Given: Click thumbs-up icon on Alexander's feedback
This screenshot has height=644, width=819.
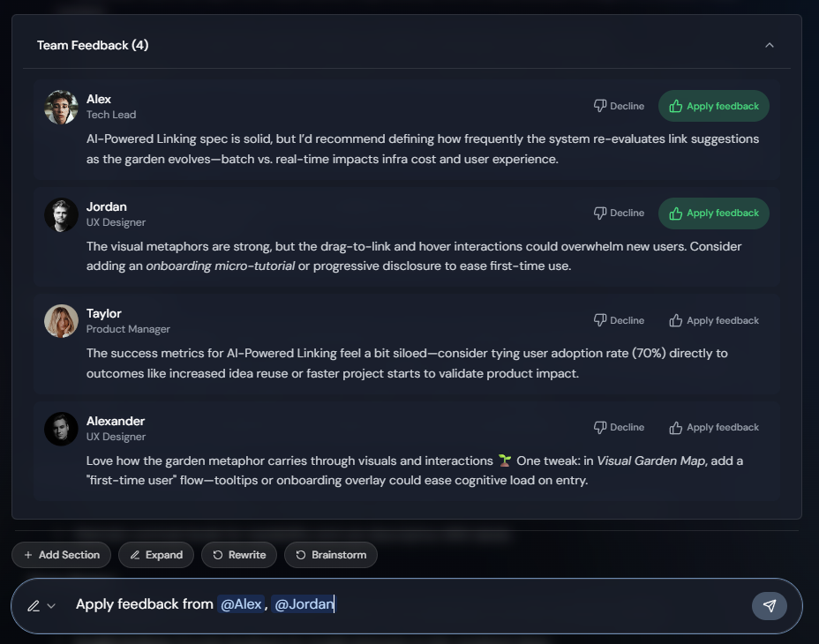Looking at the screenshot, I should pos(676,427).
